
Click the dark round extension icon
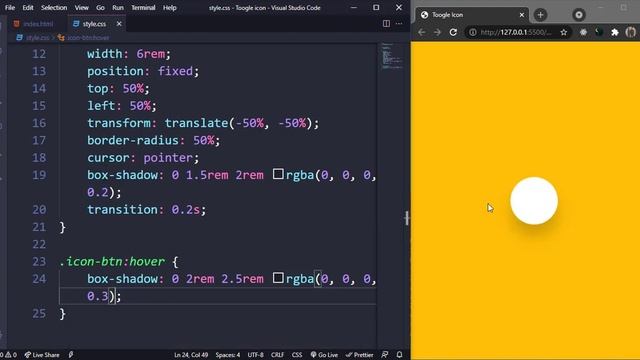tap(599, 32)
